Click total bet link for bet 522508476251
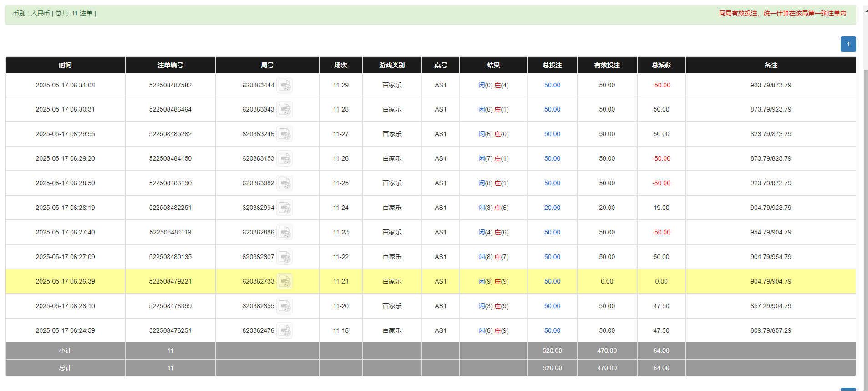 552,331
